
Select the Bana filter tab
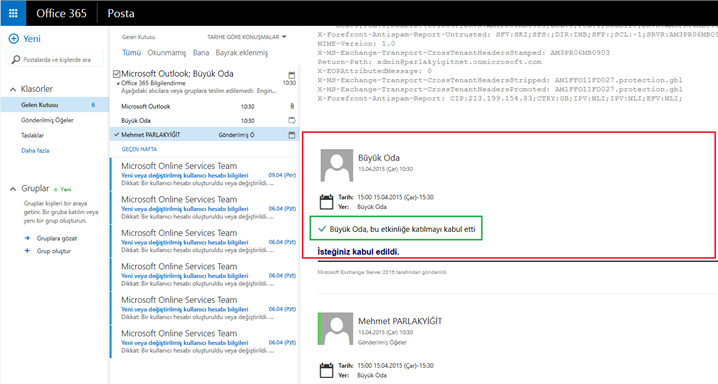(x=201, y=53)
